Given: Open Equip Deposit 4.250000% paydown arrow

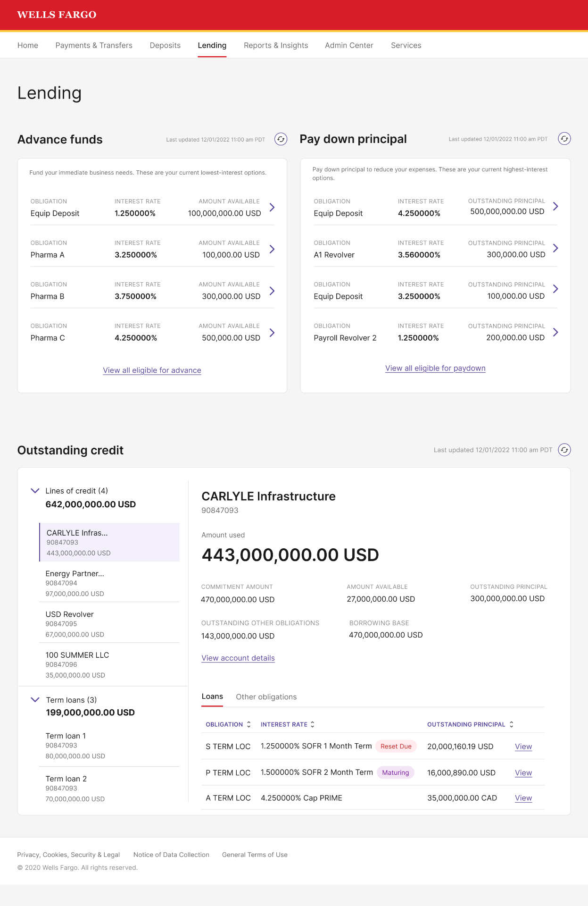Looking at the screenshot, I should 555,206.
